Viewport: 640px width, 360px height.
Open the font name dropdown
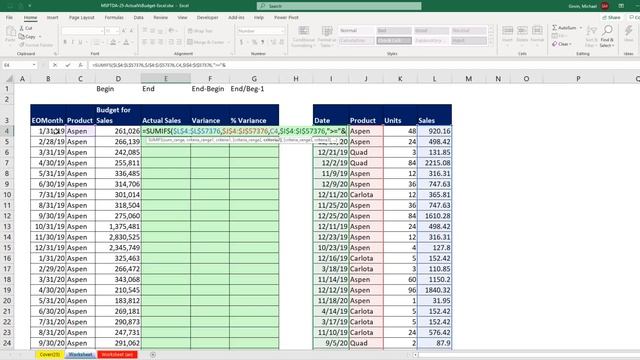pos(102,31)
